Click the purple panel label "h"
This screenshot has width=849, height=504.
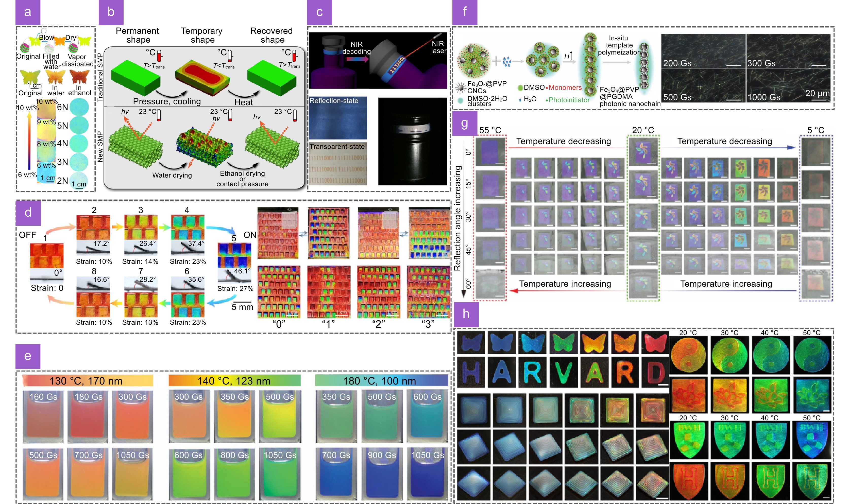point(466,314)
